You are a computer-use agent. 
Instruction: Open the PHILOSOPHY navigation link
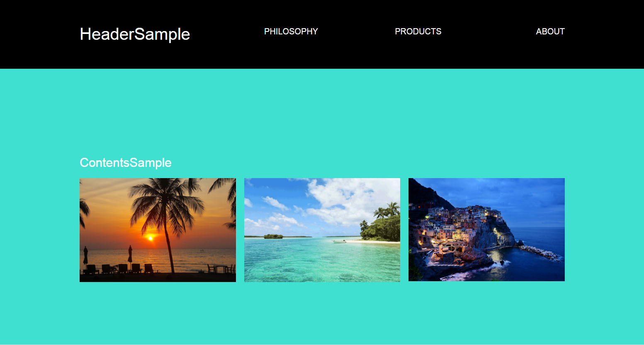point(291,31)
